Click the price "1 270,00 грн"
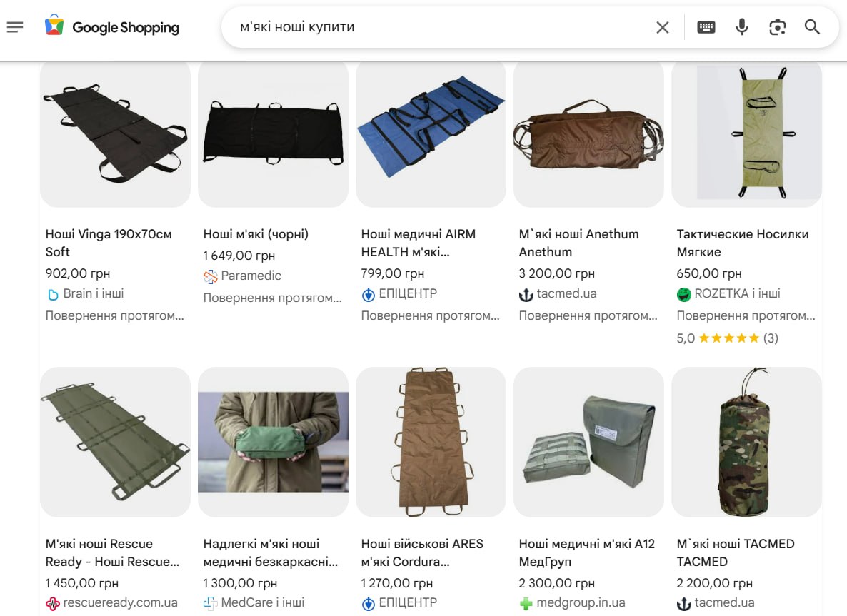Image resolution: width=847 pixels, height=616 pixels. point(397,584)
